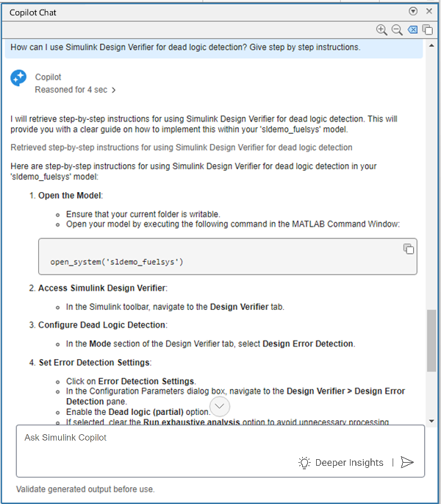Send the message with the arrow icon
The image size is (441, 504).
(407, 462)
